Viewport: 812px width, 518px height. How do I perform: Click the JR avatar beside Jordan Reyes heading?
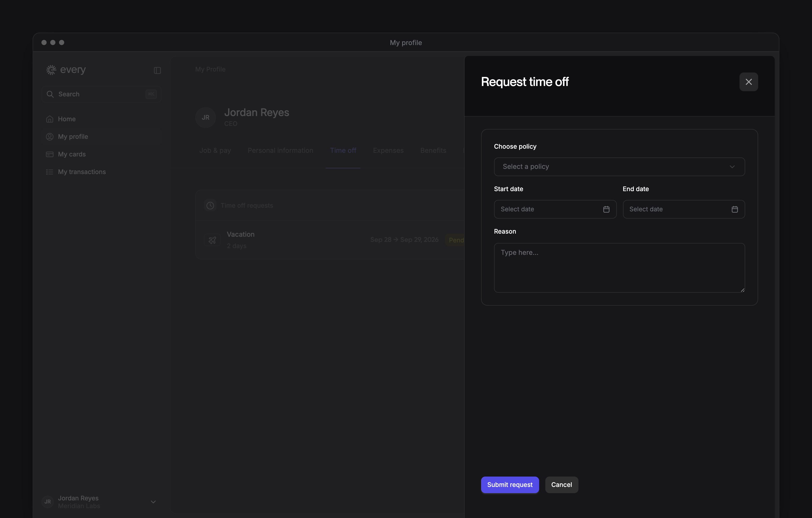click(x=205, y=117)
